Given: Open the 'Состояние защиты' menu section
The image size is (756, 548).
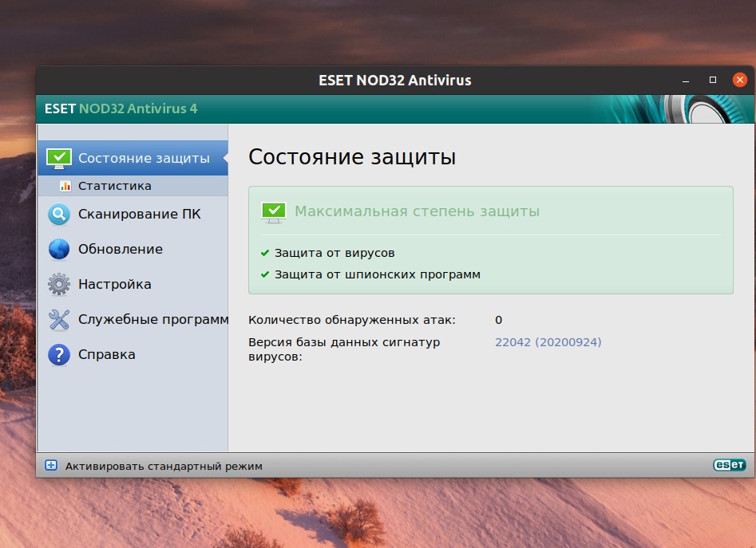Looking at the screenshot, I should (x=133, y=158).
